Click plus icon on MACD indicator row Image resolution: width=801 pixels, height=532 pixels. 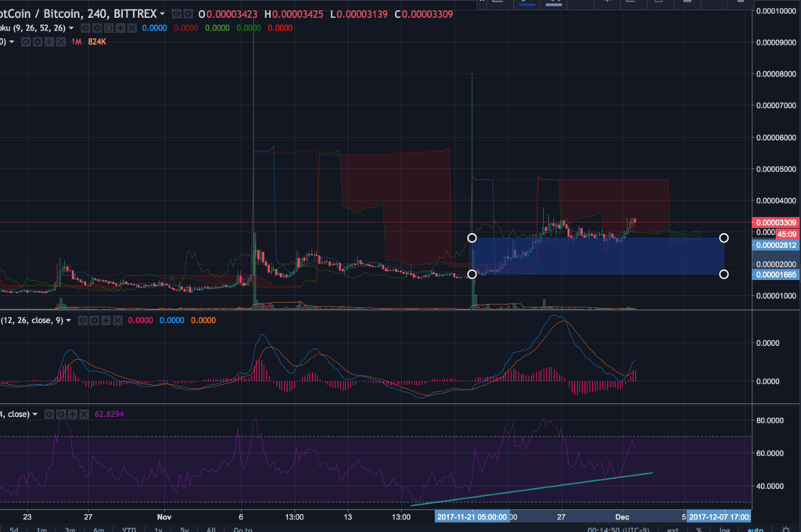[x=106, y=321]
